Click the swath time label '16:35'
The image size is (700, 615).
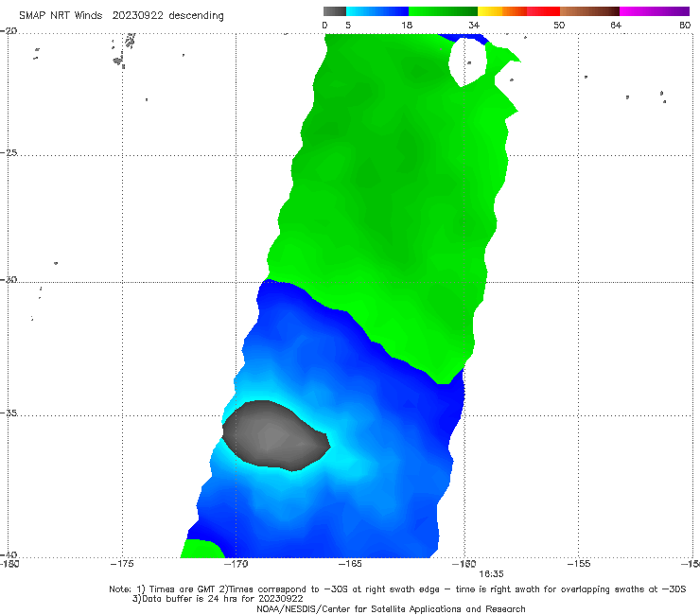click(491, 574)
